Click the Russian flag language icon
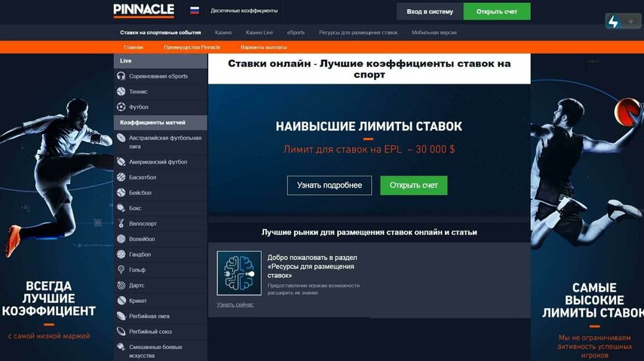Image resolution: width=644 pixels, height=361 pixels. [195, 11]
